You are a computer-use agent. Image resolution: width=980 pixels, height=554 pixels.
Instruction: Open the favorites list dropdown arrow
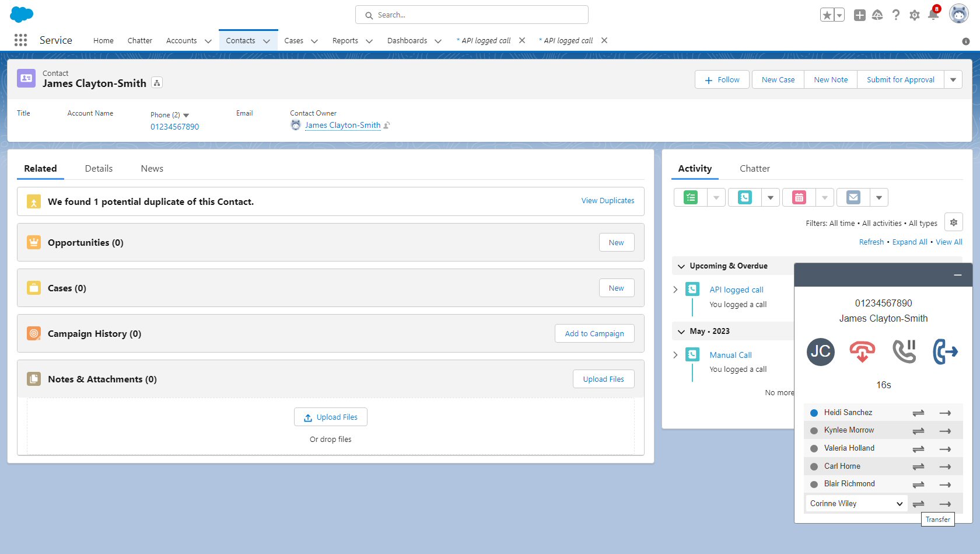pyautogui.click(x=839, y=15)
